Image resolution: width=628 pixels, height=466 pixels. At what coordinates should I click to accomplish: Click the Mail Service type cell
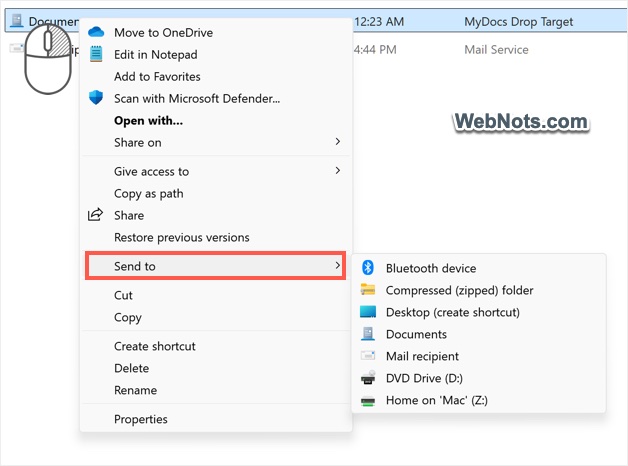pyautogui.click(x=496, y=50)
